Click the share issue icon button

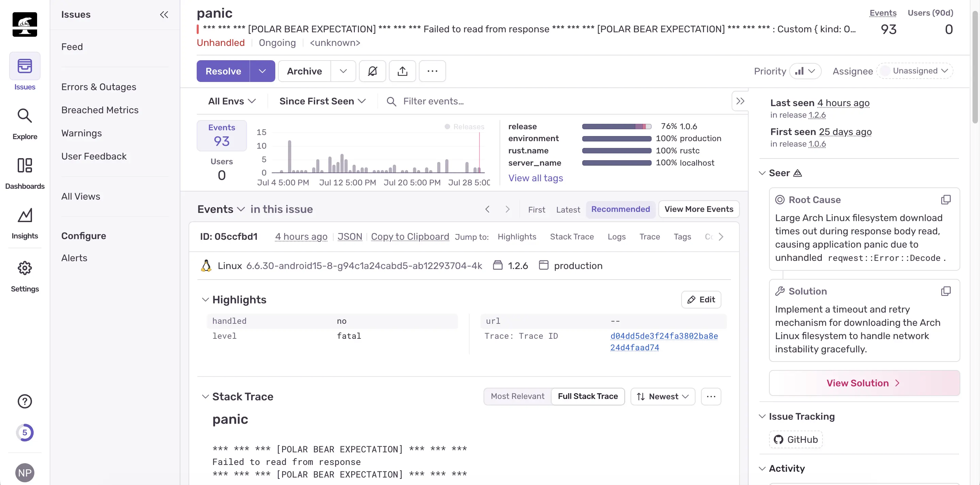(402, 71)
